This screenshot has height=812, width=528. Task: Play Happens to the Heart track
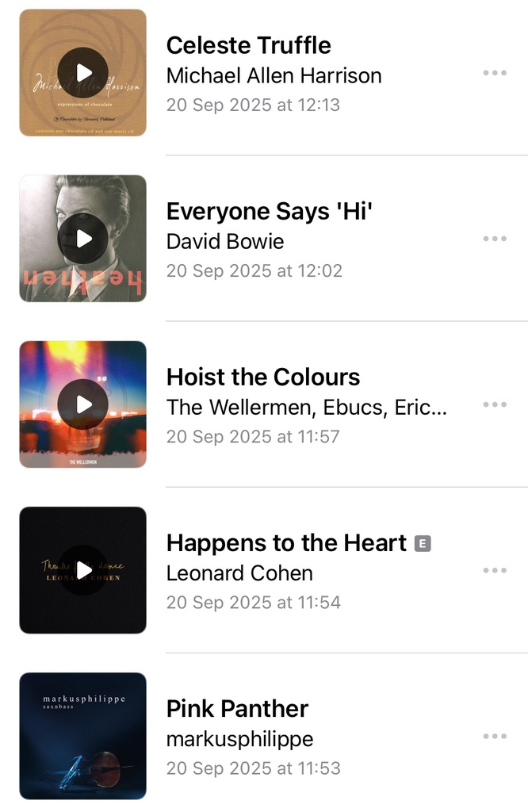[83, 570]
